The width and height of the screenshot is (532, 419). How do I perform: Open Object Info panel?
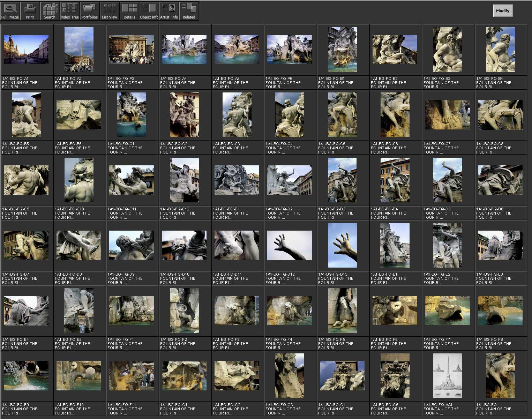coord(149,11)
